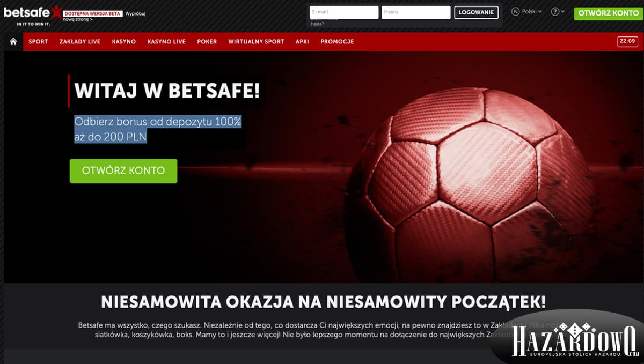Image resolution: width=644 pixels, height=364 pixels.
Task: Open the PROMOCJE menu item
Action: (x=337, y=42)
